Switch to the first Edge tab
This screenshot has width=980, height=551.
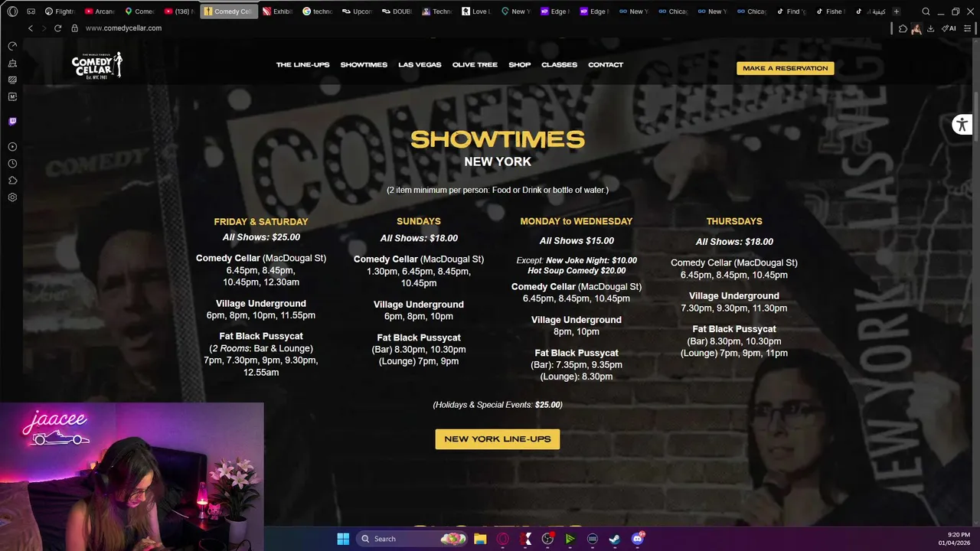point(555,11)
